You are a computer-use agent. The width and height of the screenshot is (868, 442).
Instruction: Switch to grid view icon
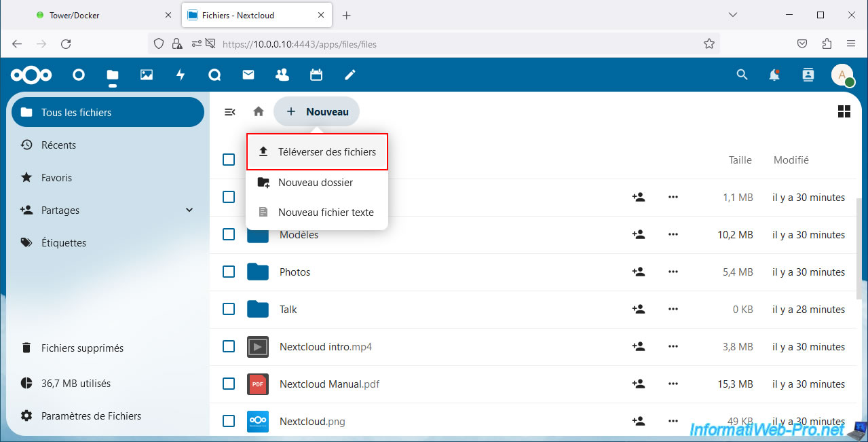tap(844, 111)
